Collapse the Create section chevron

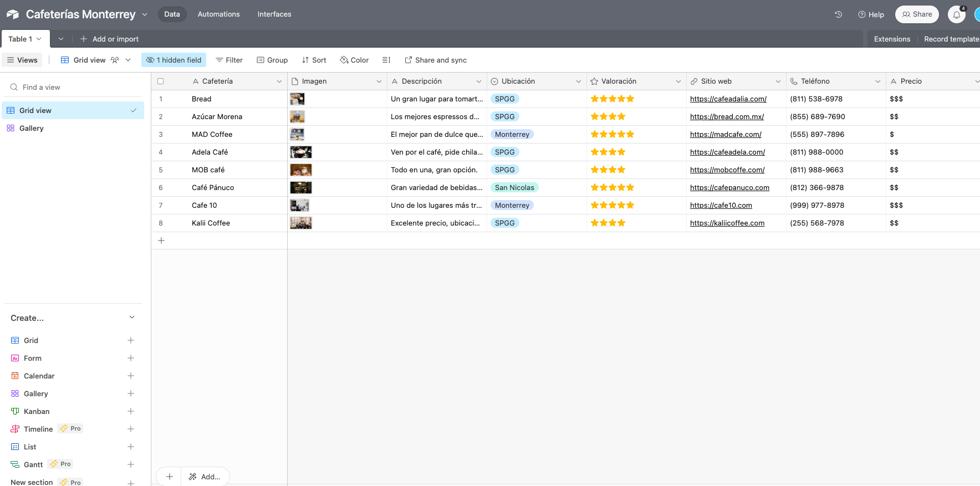[x=132, y=318]
